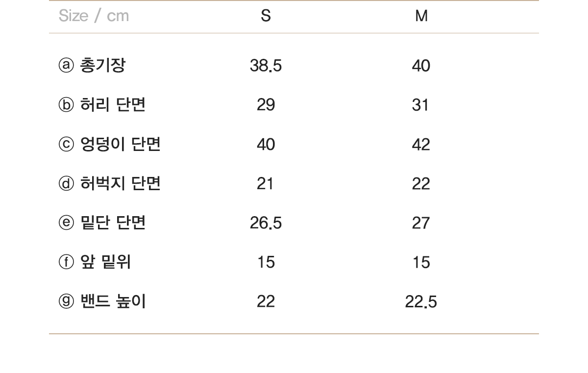Click the circled ⓔ marker beside 밑단 단면

66,223
